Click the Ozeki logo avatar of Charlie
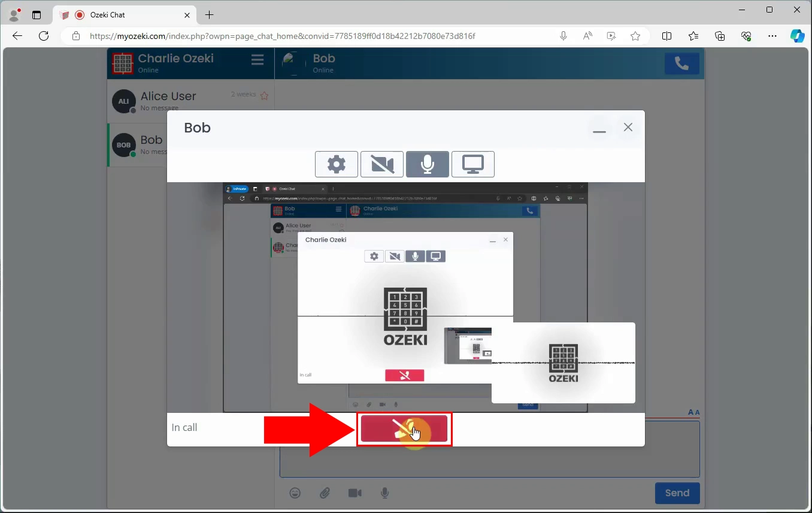The image size is (812, 513). click(x=123, y=63)
